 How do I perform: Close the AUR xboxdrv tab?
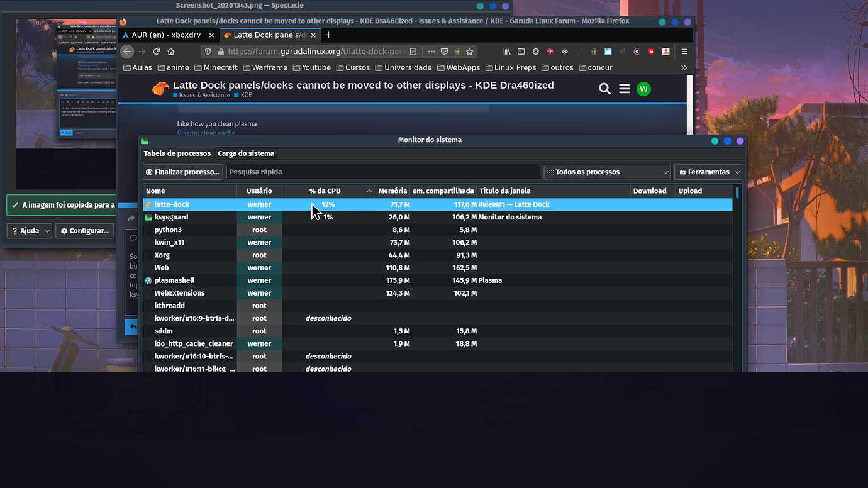coord(211,35)
